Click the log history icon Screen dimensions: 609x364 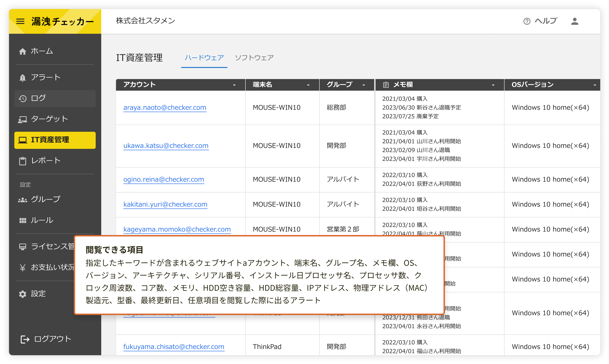(23, 98)
